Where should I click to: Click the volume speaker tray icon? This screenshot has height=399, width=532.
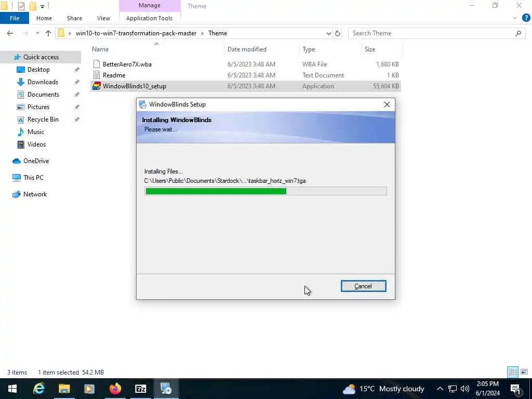465,389
